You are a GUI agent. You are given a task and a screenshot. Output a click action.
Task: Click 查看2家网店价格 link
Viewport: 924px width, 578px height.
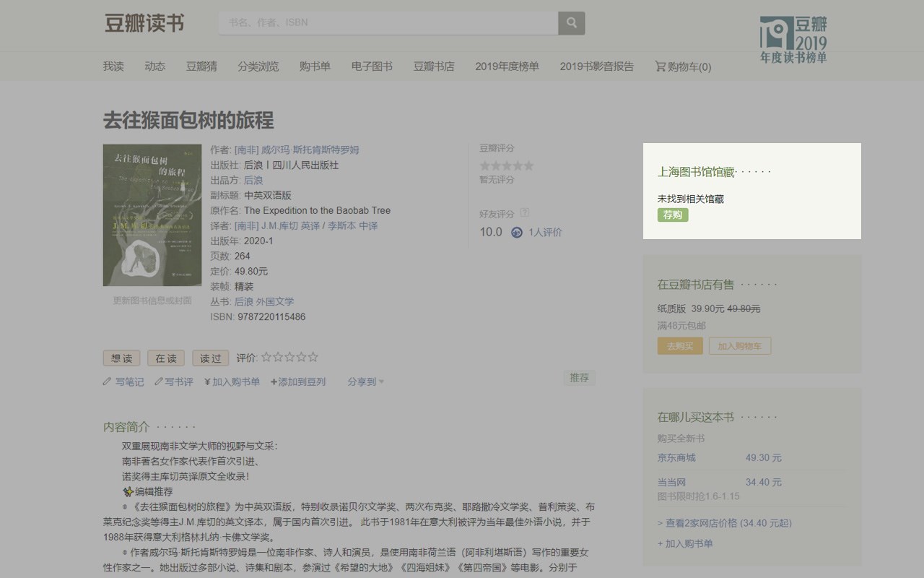coord(725,523)
